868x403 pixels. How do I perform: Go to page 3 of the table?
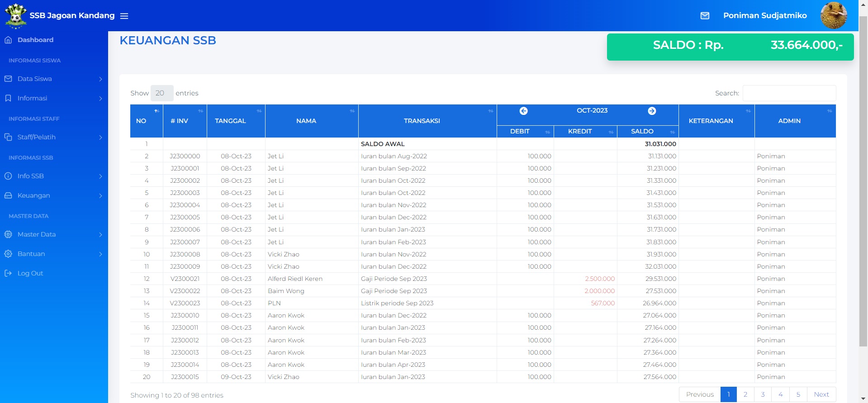[x=763, y=394]
